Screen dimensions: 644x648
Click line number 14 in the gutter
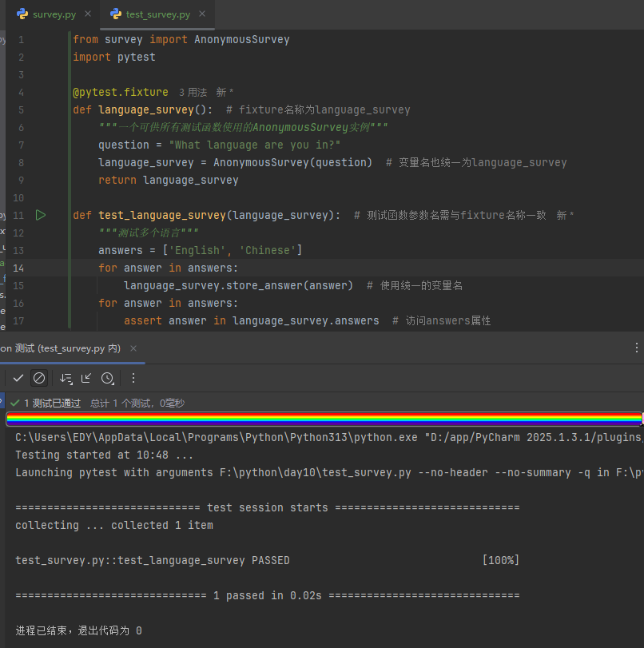[x=18, y=268]
